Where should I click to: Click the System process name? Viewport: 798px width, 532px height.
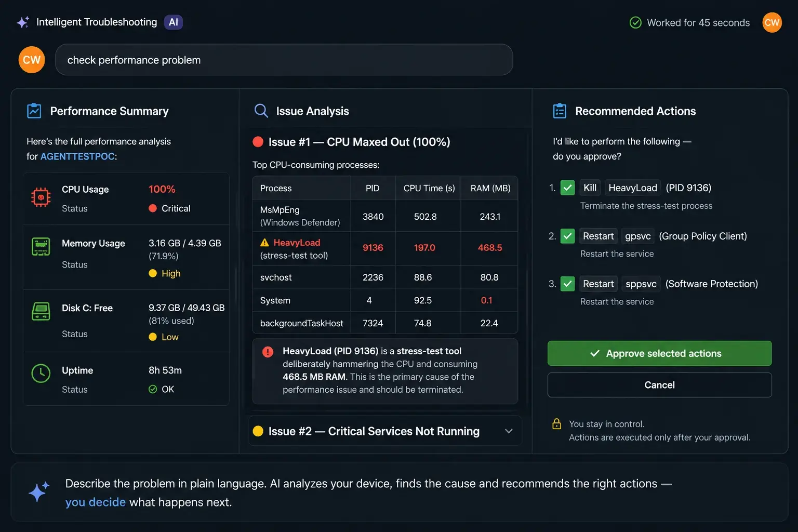275,300
